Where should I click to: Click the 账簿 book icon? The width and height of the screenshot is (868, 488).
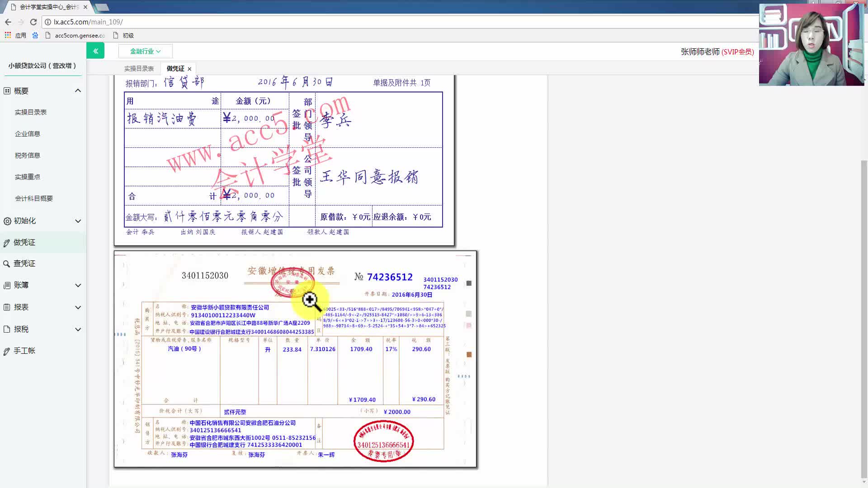(x=6, y=285)
